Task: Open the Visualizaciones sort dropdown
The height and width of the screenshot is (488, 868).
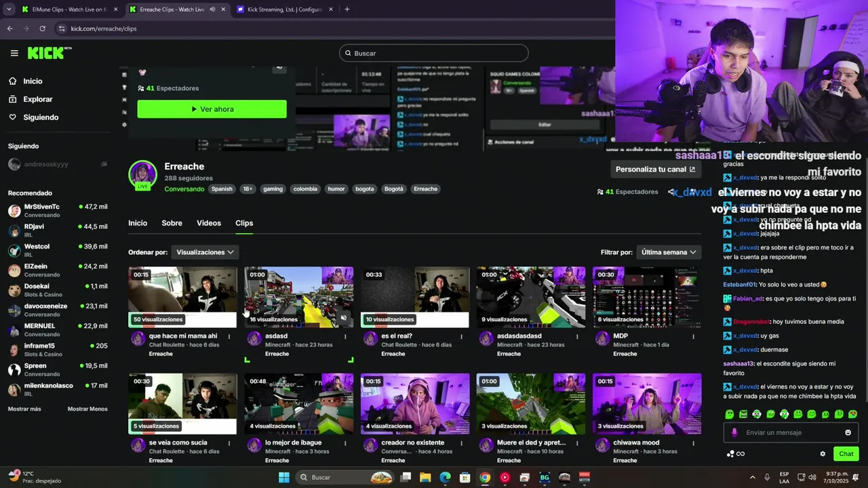Action: pos(205,252)
